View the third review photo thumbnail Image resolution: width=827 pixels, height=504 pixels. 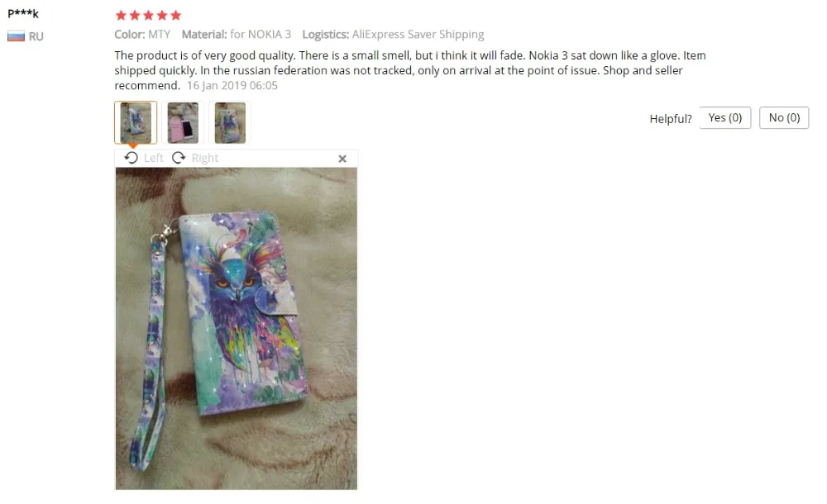tap(229, 122)
